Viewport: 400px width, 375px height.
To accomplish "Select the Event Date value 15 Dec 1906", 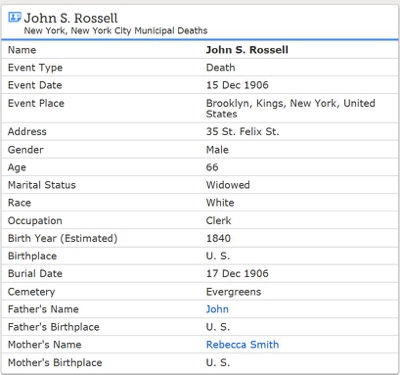I will [x=237, y=85].
